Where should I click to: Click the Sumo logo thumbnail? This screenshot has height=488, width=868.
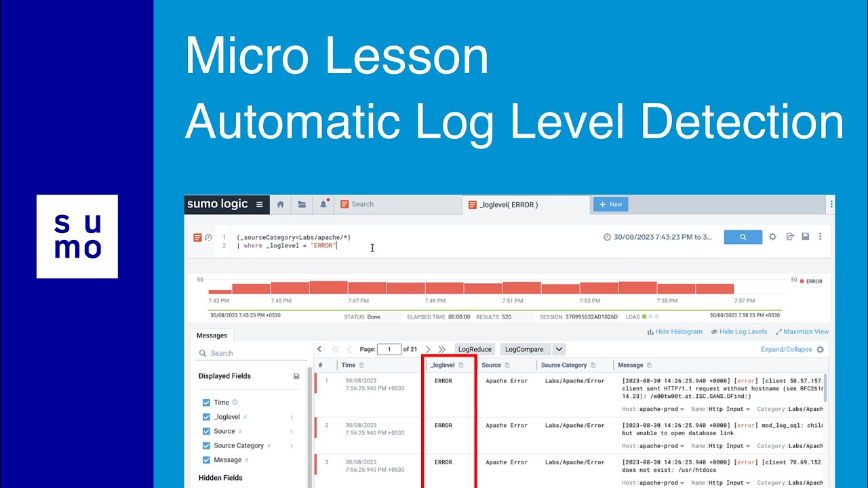[77, 237]
